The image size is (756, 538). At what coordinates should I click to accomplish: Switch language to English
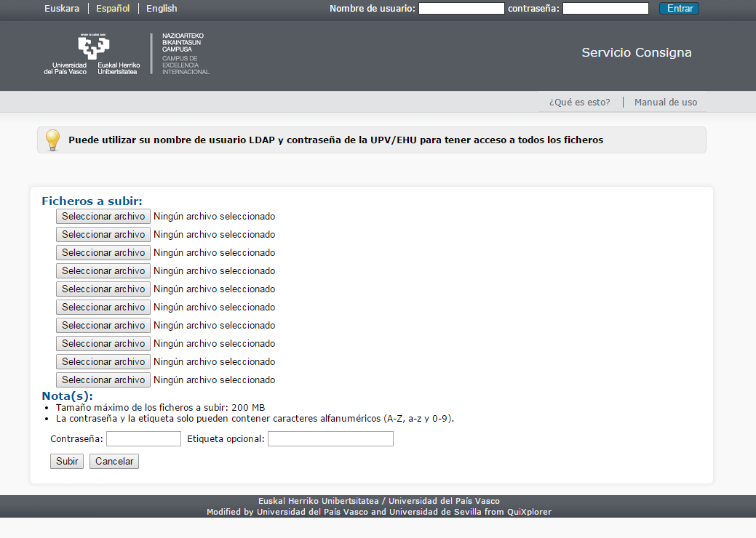[162, 9]
